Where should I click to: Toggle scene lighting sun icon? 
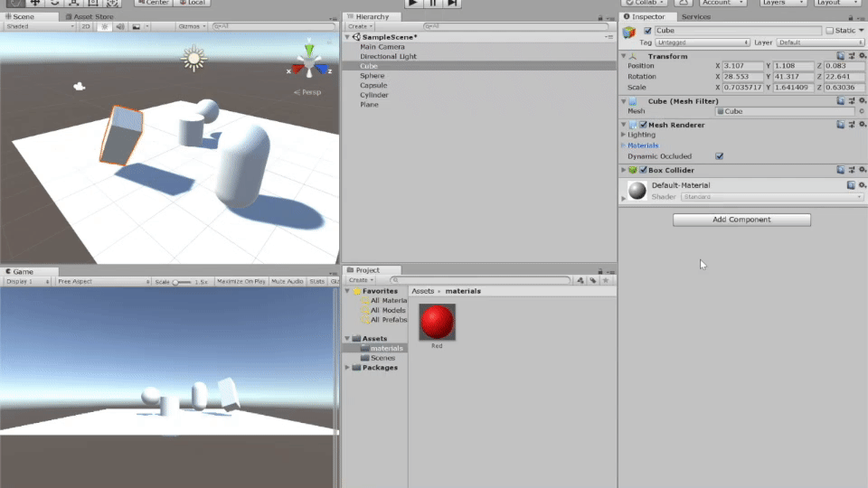coord(105,26)
